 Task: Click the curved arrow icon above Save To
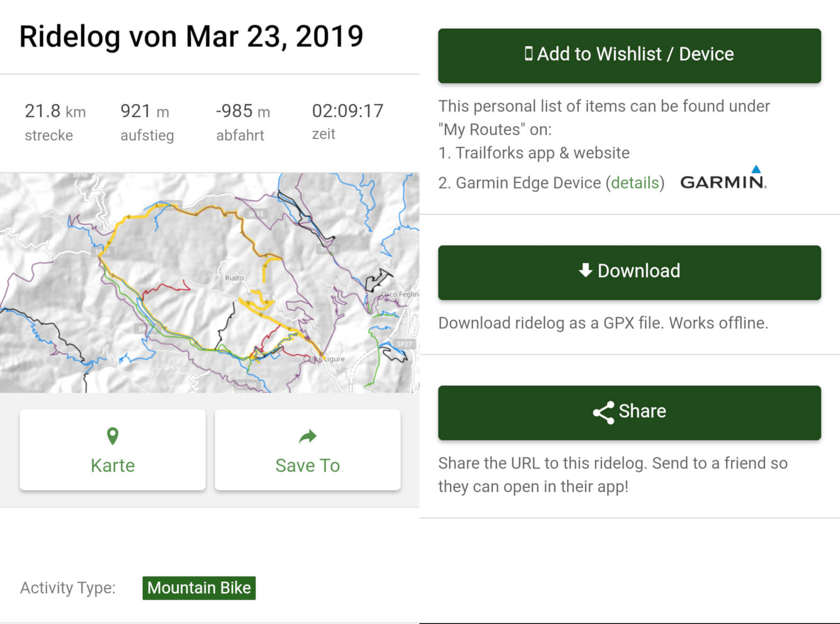tap(308, 436)
